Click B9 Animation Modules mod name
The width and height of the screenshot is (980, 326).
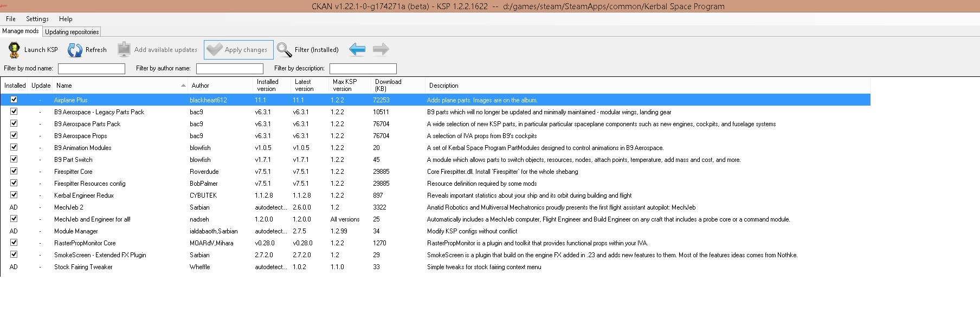tap(82, 148)
